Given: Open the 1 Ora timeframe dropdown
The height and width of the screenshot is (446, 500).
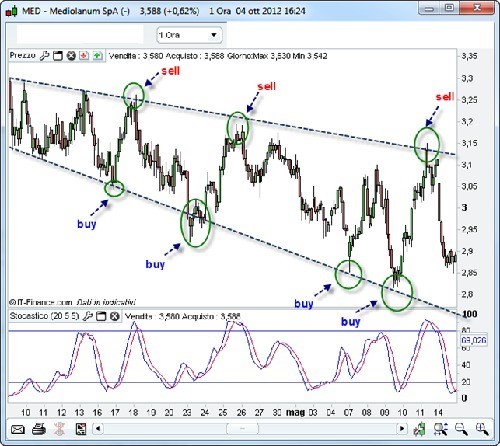Looking at the screenshot, I should pos(189,35).
